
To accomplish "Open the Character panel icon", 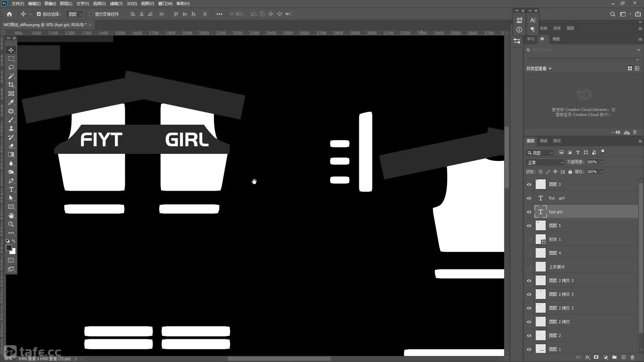I will [x=532, y=20].
